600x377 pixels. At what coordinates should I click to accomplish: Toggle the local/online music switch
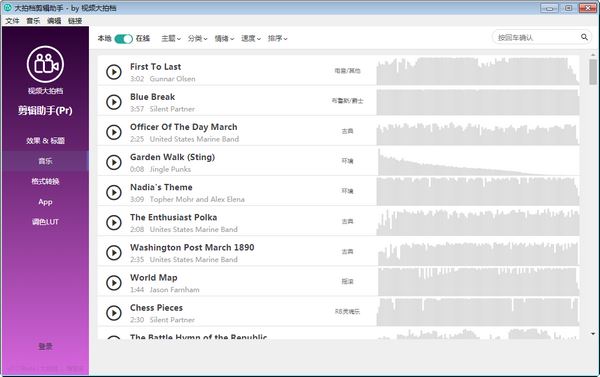point(123,39)
